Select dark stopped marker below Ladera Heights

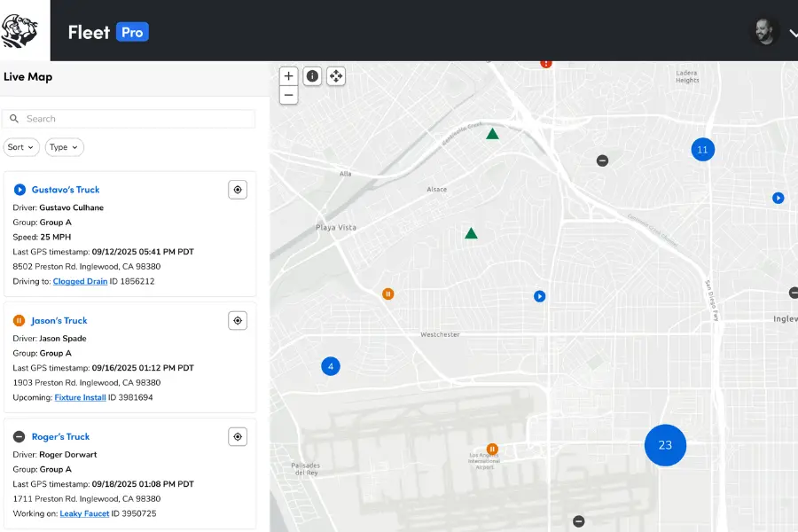(x=603, y=160)
